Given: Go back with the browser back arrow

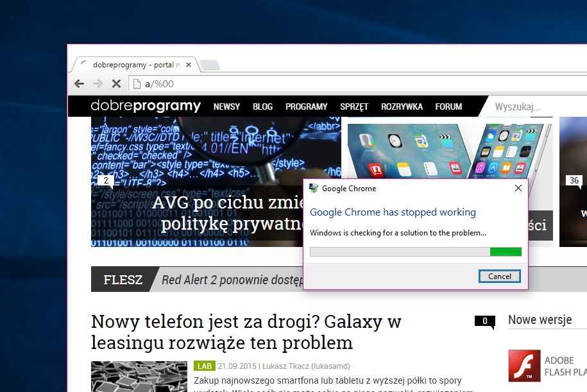Looking at the screenshot, I should click(79, 83).
